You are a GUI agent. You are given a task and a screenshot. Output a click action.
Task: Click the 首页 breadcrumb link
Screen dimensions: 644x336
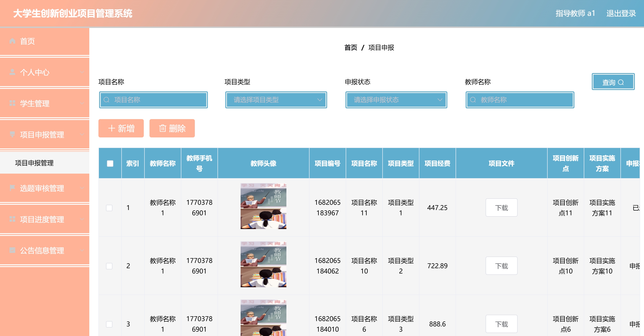click(351, 48)
